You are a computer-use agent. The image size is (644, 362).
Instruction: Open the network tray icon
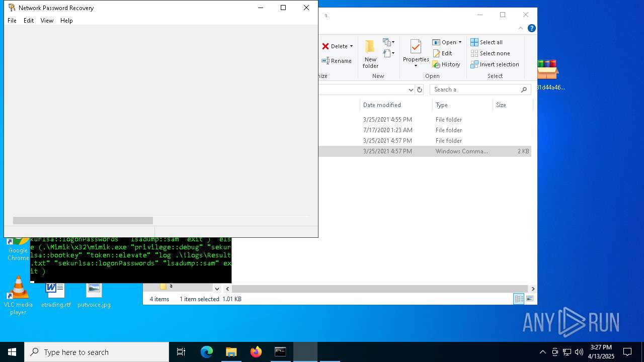click(567, 352)
